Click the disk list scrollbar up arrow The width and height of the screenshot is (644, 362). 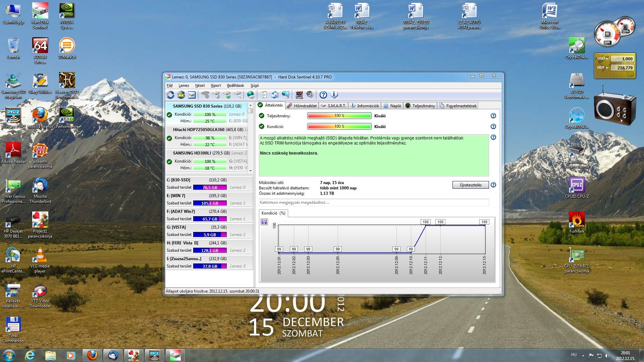click(250, 105)
